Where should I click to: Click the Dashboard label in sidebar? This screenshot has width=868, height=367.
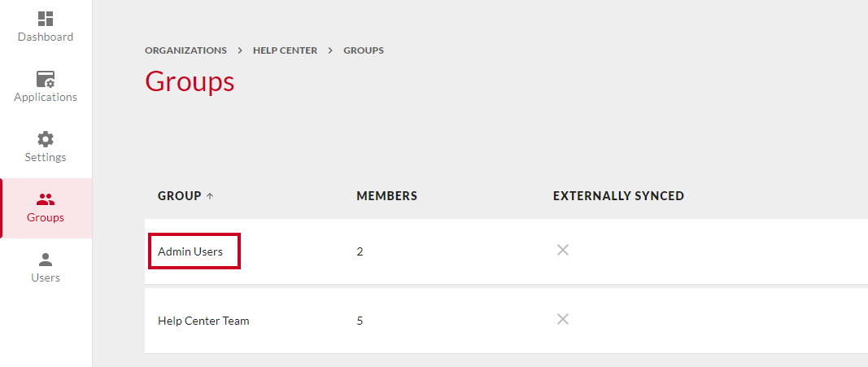(46, 37)
